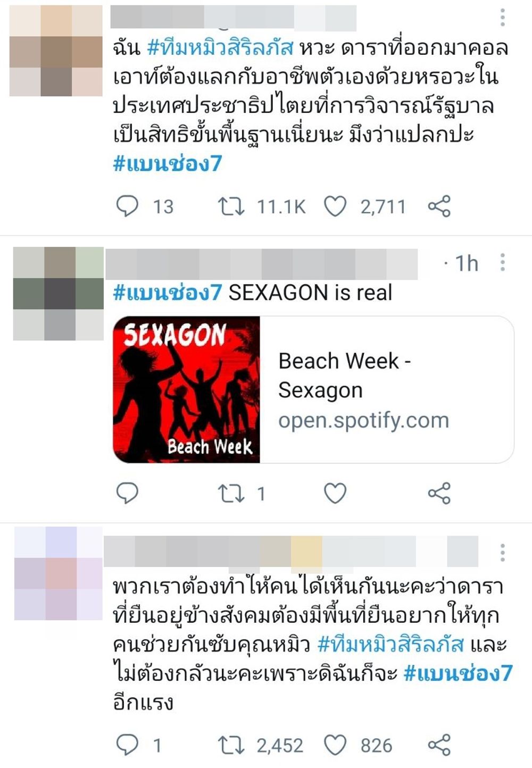Viewport: 532px width, 768px height.
Task: Open more options menu for the first tweet
Action: click(x=502, y=18)
